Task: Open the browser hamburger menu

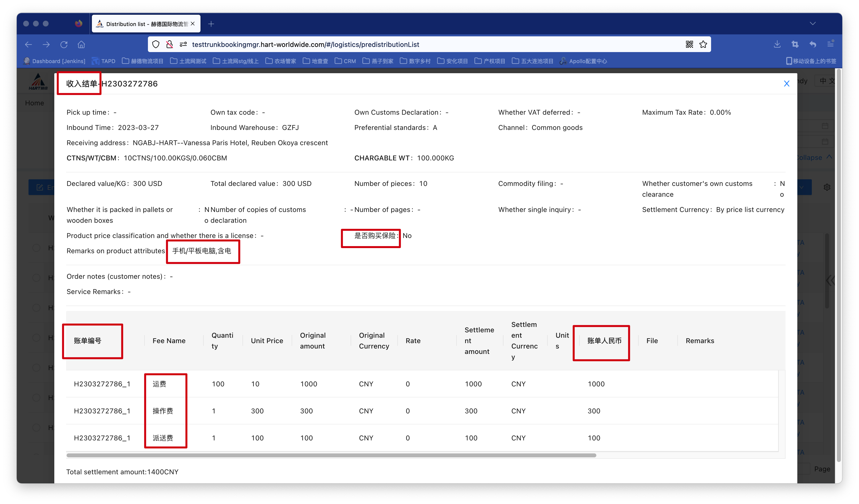Action: click(x=830, y=44)
